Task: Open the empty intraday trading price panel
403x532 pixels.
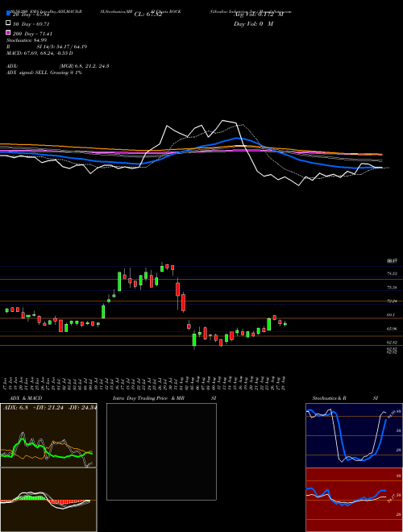Action: 161,451
